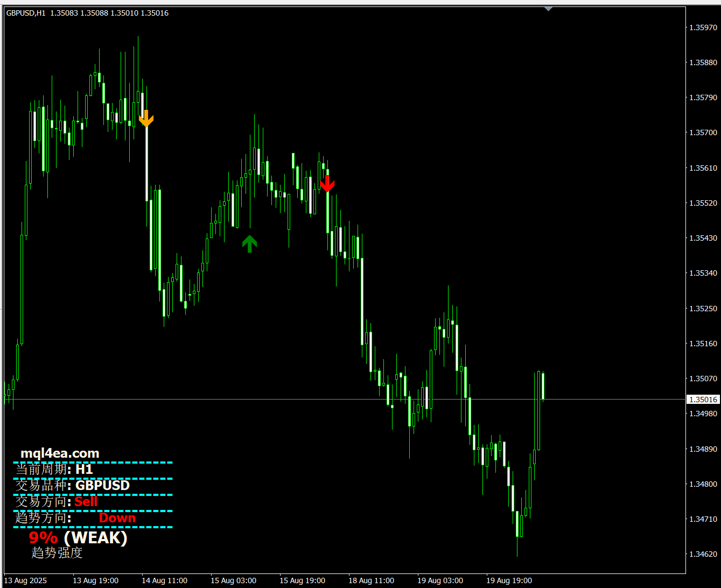721x588 pixels.
Task: Click the 19 Aug 19:00 time label
Action: pyautogui.click(x=509, y=580)
